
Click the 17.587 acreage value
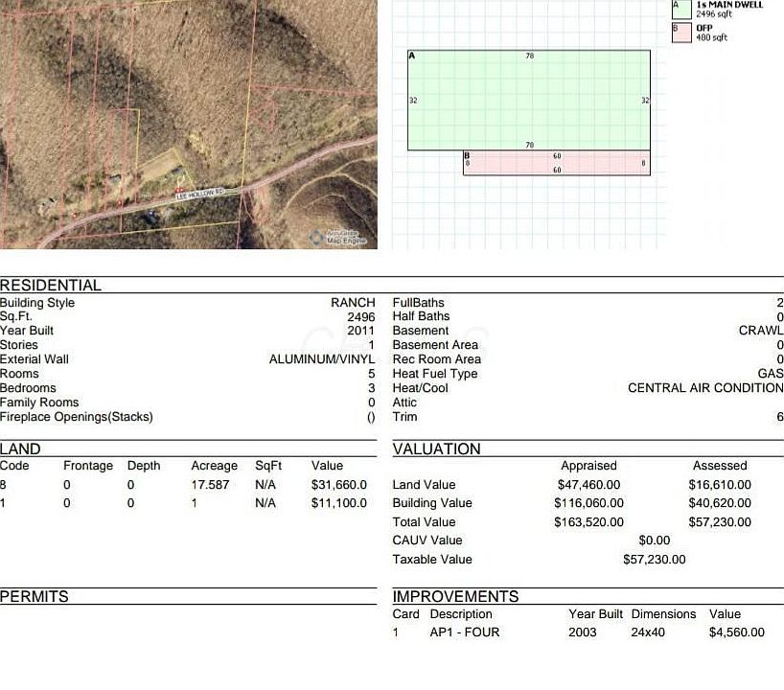click(210, 485)
